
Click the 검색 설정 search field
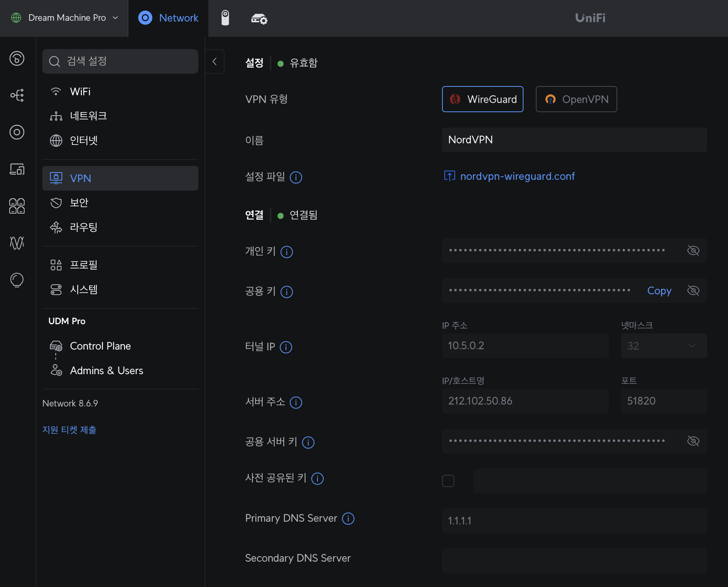[120, 61]
